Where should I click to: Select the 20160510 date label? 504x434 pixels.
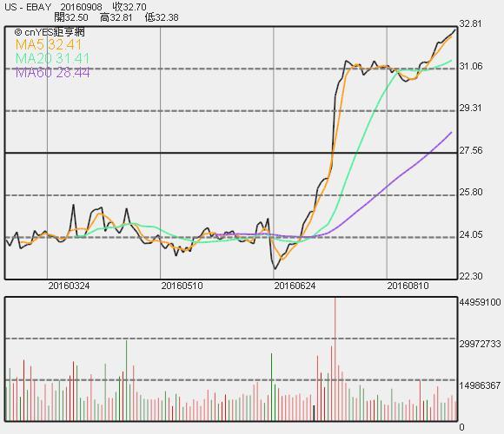(182, 286)
